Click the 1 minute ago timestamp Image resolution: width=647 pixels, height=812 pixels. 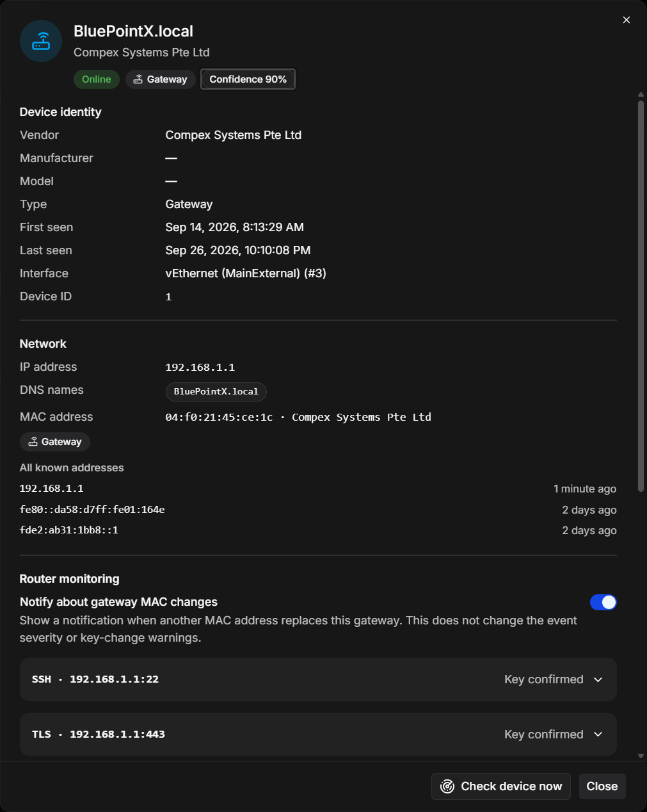click(585, 489)
